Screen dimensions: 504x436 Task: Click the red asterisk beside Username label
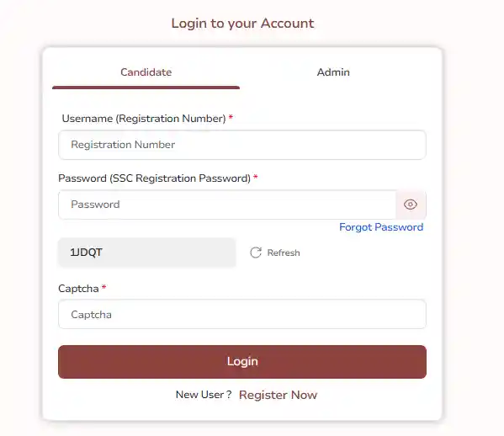231,117
